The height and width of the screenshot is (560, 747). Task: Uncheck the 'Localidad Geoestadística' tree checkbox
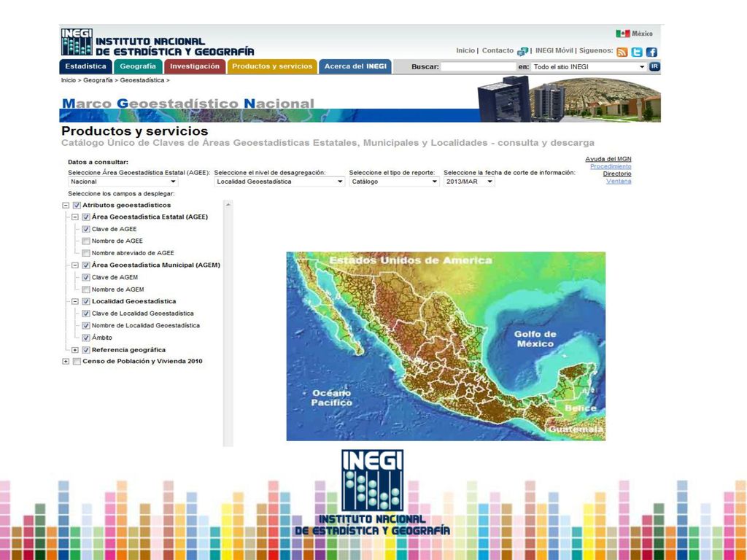point(86,301)
